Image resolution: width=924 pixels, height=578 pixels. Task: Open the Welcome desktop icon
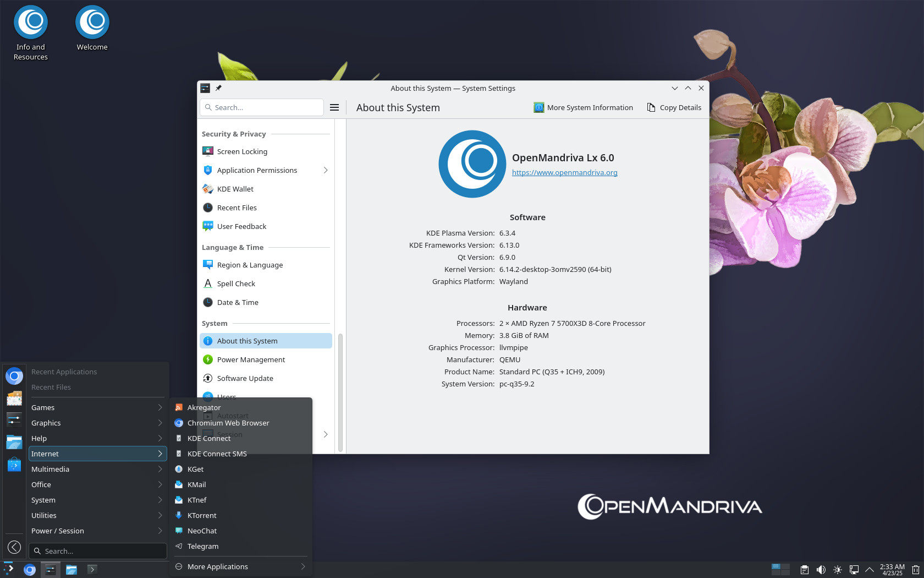(x=92, y=29)
